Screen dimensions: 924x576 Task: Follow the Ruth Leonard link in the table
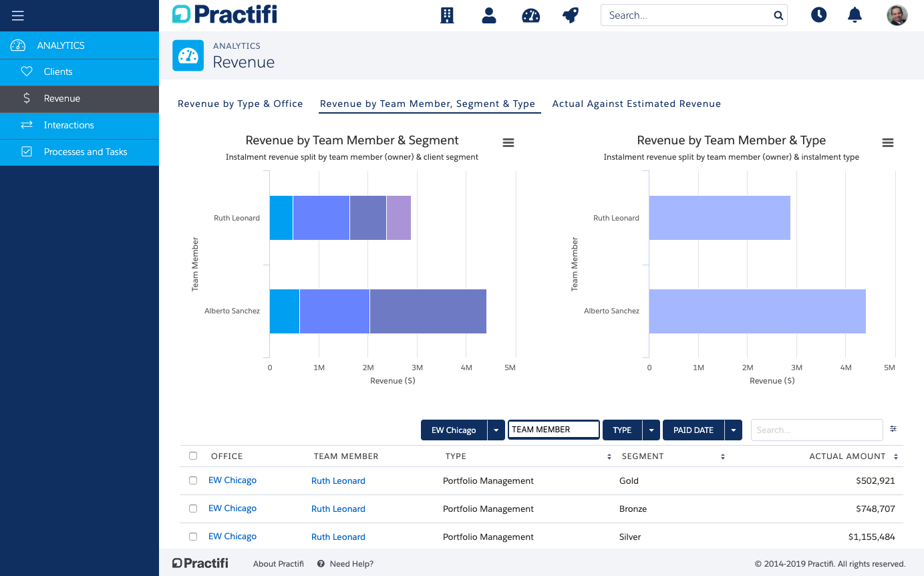coord(338,480)
